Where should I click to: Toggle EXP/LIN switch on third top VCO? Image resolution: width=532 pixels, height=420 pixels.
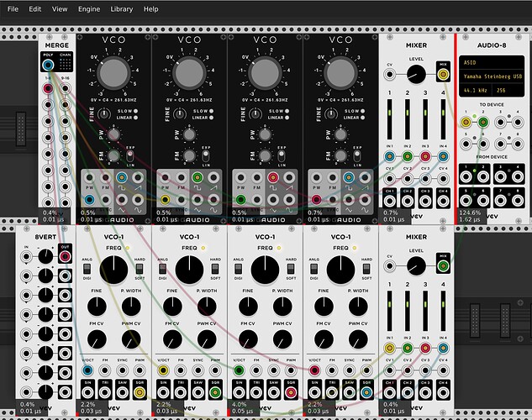coord(282,156)
